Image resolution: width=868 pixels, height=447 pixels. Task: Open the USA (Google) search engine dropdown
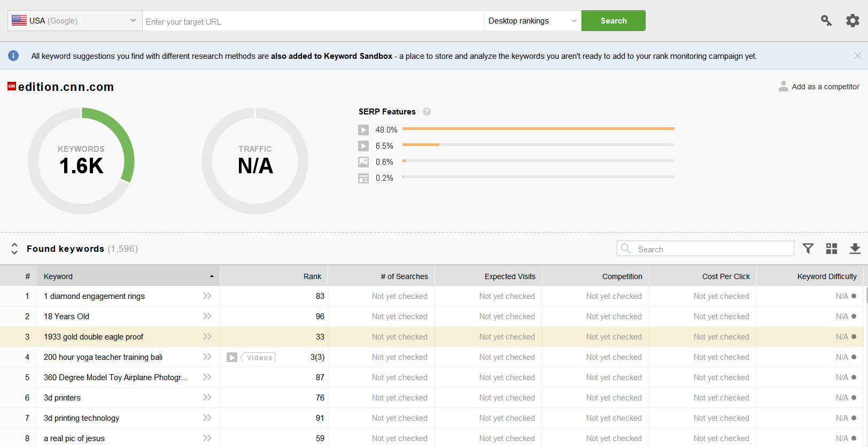pyautogui.click(x=75, y=21)
